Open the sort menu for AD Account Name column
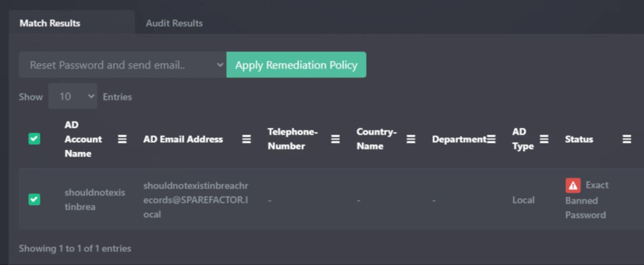 (122, 139)
